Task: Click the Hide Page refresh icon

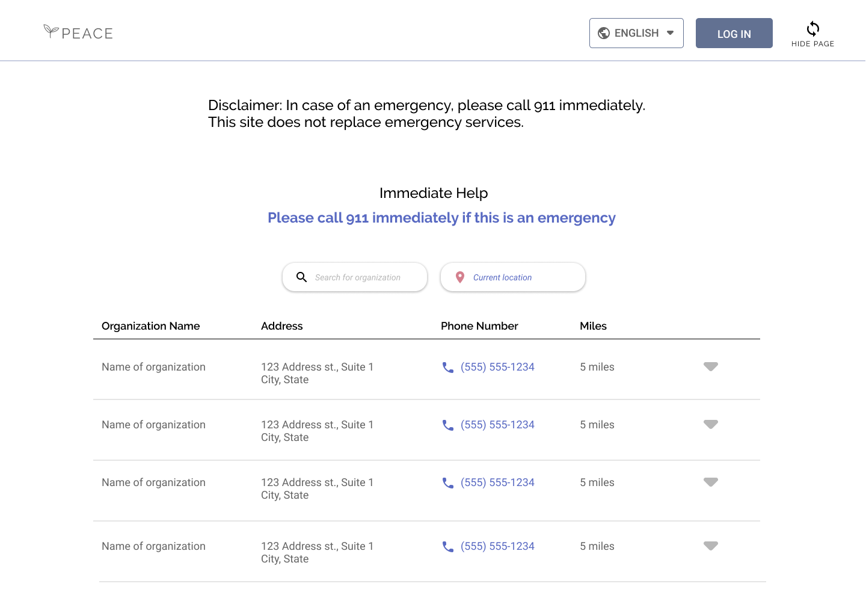Action: pos(812,28)
